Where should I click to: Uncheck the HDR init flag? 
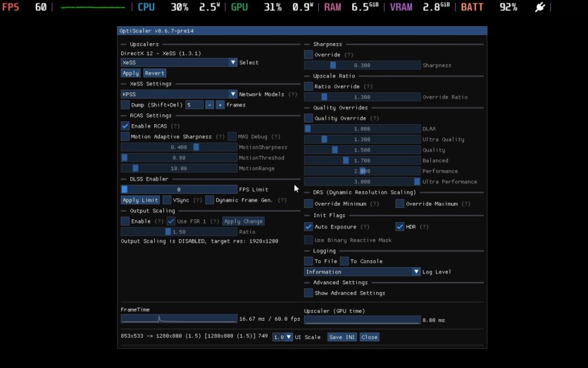coord(400,226)
